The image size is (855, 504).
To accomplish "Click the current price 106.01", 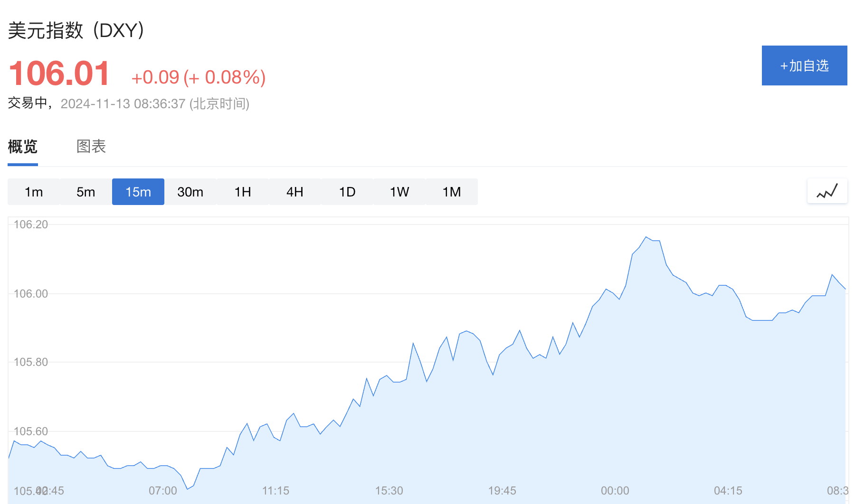I will click(x=59, y=74).
